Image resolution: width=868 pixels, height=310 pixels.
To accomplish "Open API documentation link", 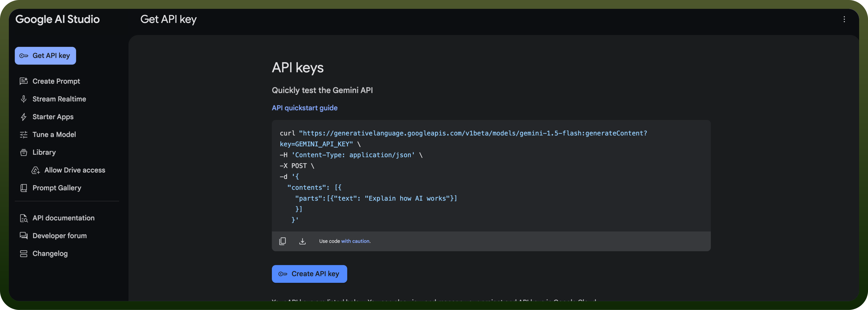I will (64, 218).
